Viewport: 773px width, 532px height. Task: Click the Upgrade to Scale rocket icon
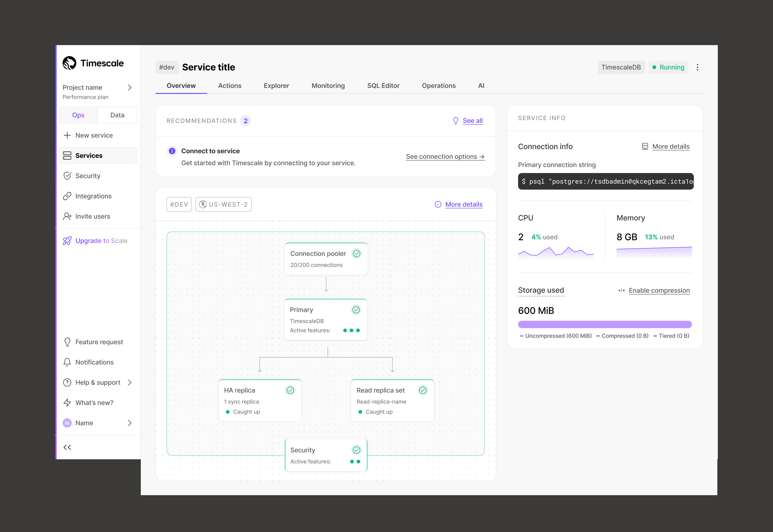coord(67,241)
